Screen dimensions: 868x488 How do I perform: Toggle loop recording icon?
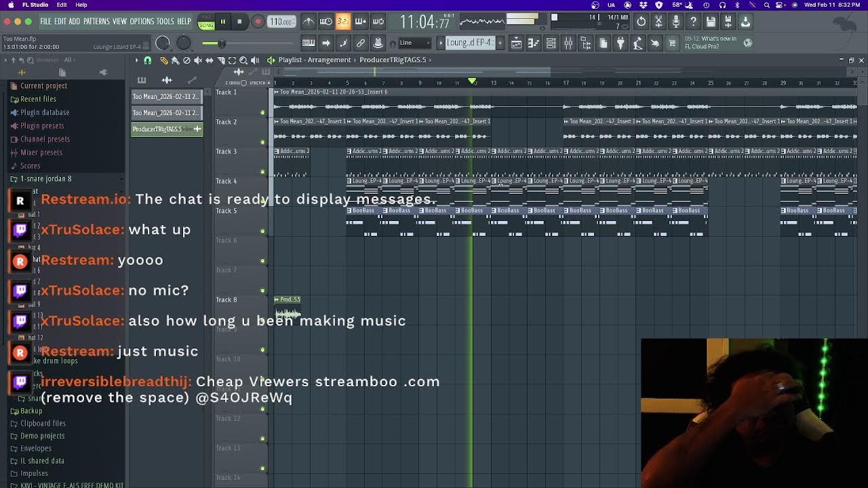(x=378, y=22)
